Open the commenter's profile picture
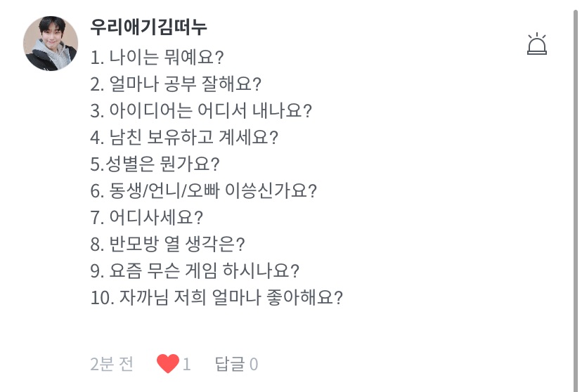Image resolution: width=582 pixels, height=392 pixels. [x=51, y=44]
